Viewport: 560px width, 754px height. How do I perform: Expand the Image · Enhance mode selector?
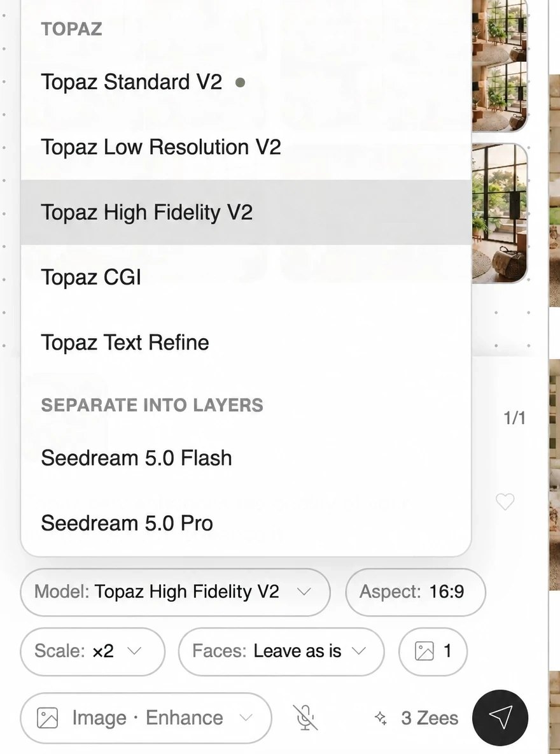coord(146,718)
